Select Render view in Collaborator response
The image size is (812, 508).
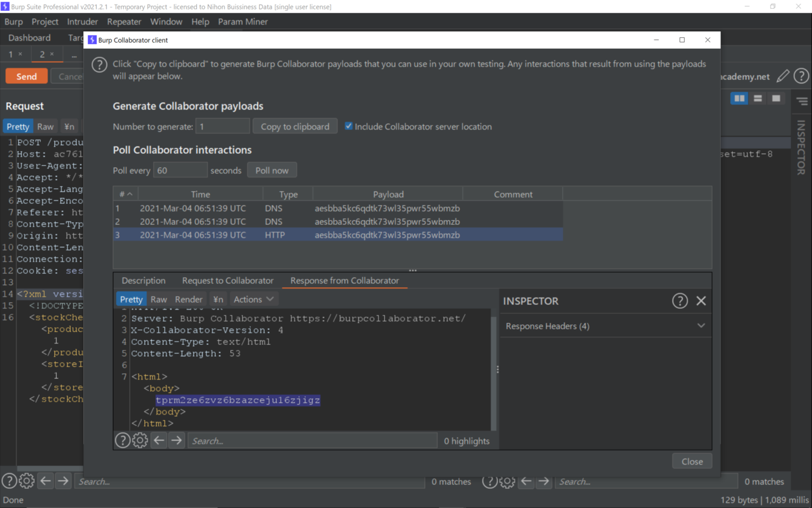click(x=189, y=299)
